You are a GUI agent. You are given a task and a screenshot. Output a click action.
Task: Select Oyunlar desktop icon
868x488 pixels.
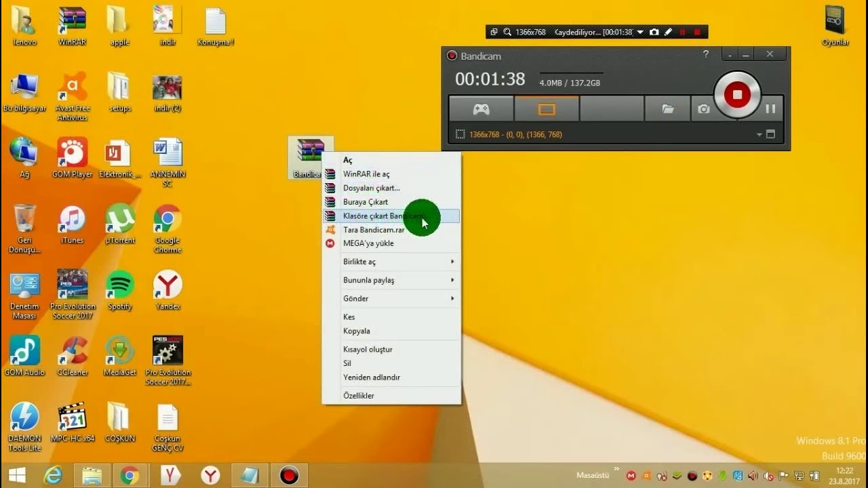[x=835, y=26]
